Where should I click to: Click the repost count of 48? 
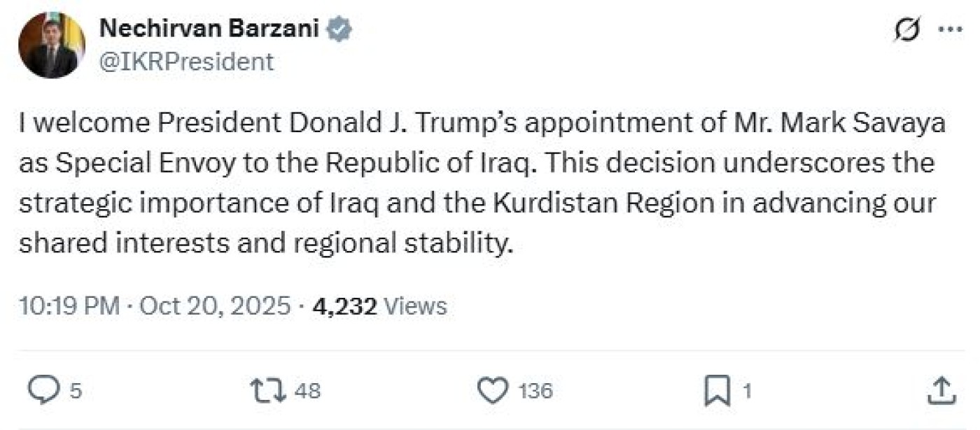307,391
